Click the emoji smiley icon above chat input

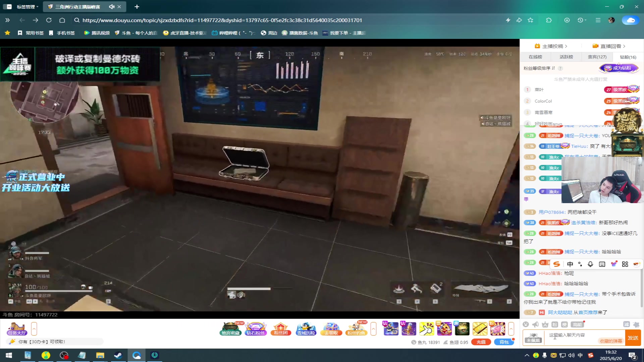pyautogui.click(x=526, y=324)
